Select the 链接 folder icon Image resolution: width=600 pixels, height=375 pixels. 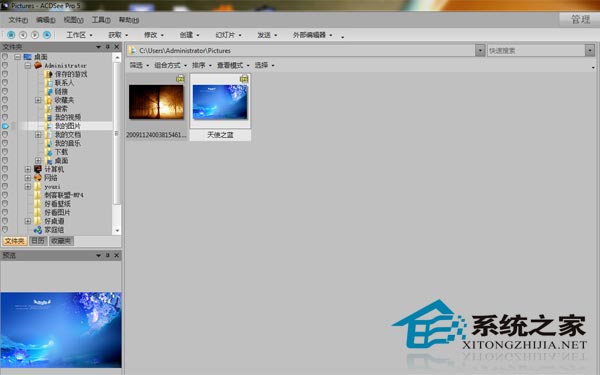coord(49,91)
